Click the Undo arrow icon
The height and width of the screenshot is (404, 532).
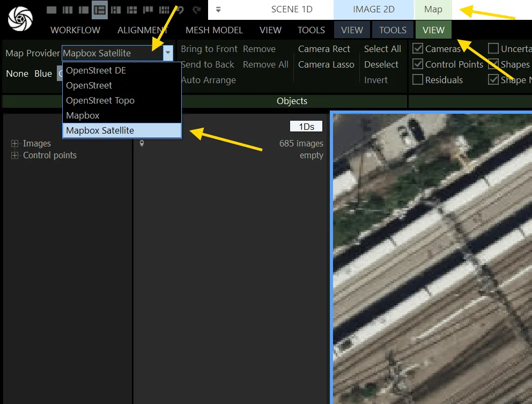[181, 10]
